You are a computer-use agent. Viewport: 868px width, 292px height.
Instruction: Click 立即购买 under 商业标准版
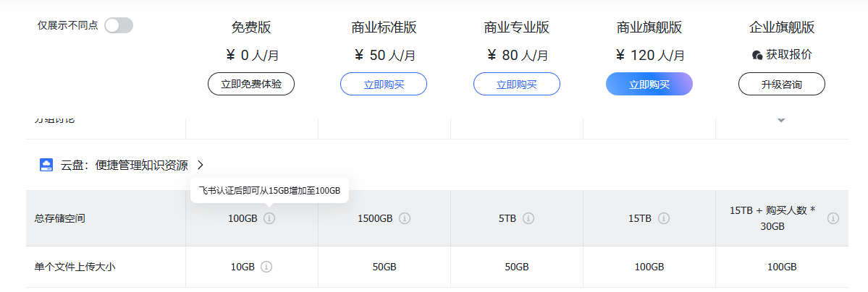pos(384,84)
